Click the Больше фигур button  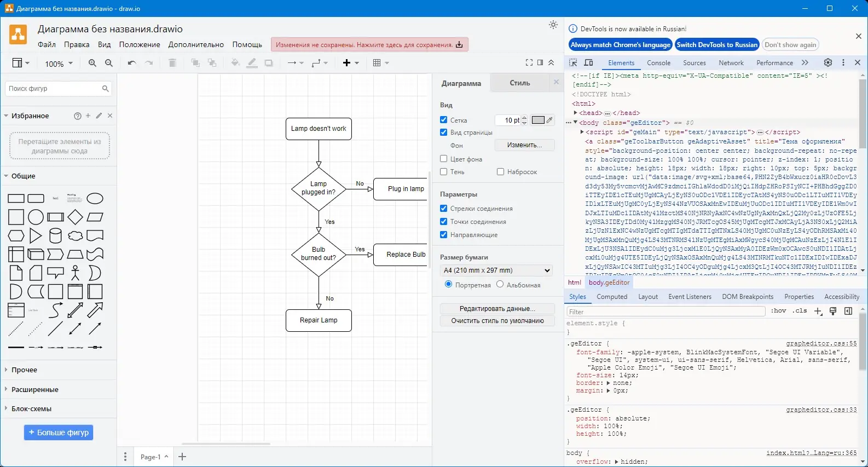[x=59, y=433]
